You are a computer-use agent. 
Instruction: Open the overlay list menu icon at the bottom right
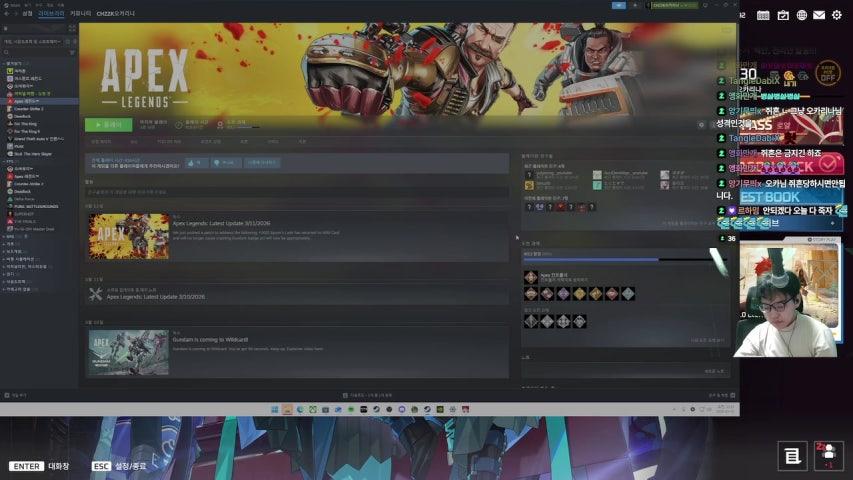tap(792, 456)
